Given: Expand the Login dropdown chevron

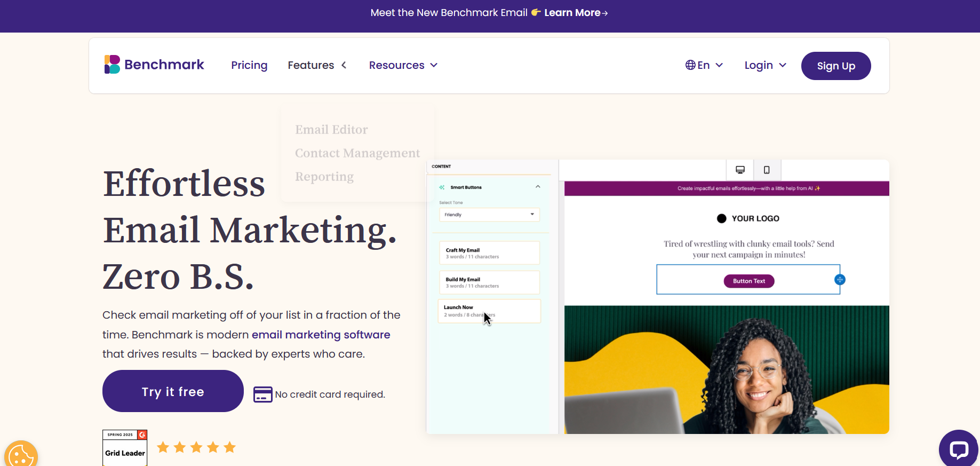Looking at the screenshot, I should [x=783, y=65].
